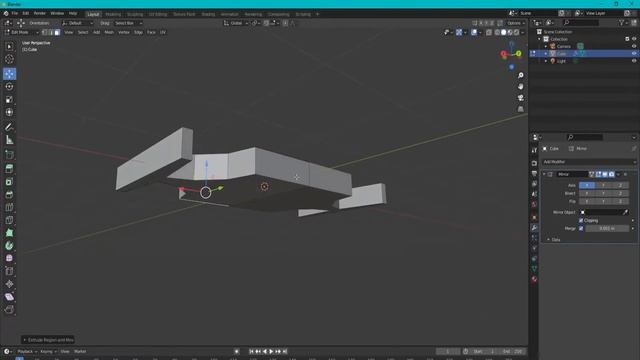Switch to solid viewport shading
The width and height of the screenshot is (640, 360).
pos(504,32)
